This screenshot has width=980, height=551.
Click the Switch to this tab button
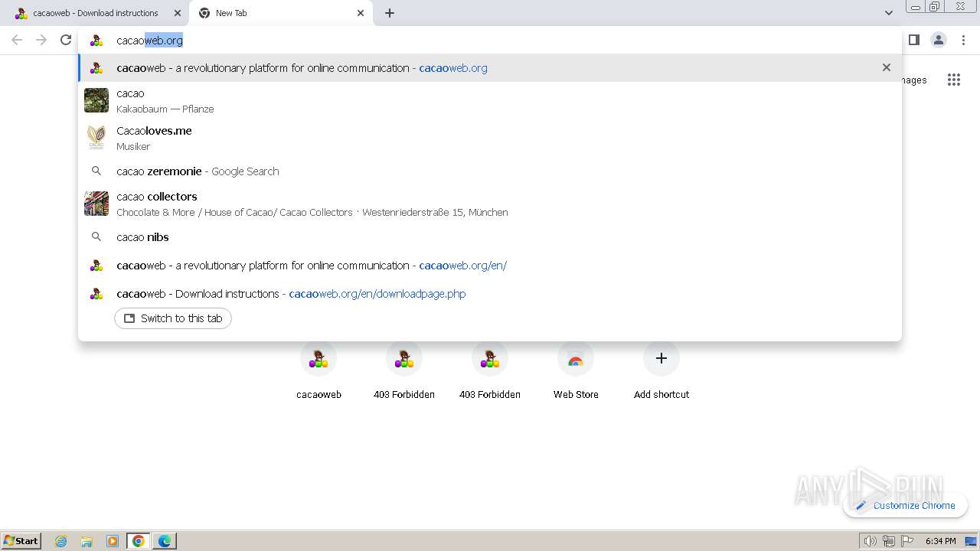click(x=173, y=318)
